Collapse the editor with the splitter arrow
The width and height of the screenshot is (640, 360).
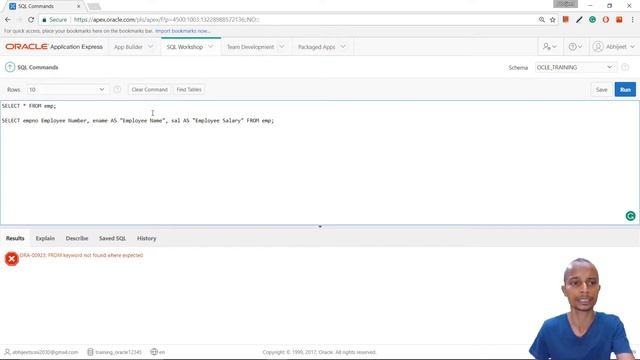pos(320,227)
